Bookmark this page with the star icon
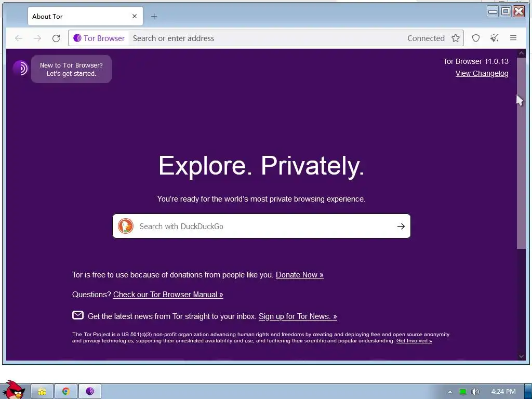Viewport: 532px width, 399px height. [x=456, y=38]
